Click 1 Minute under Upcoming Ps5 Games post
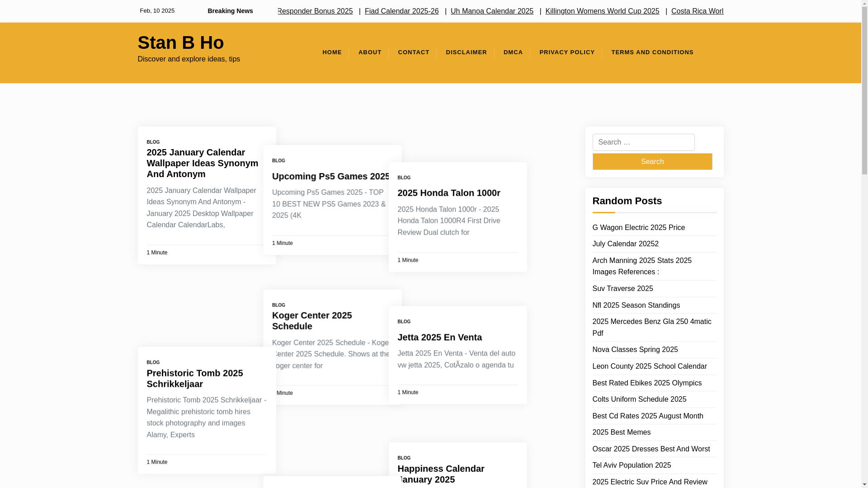This screenshot has width=868, height=488. tap(283, 243)
